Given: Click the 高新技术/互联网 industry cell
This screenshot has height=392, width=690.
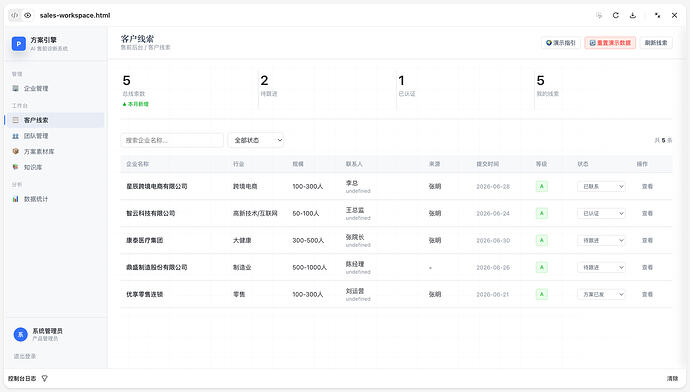Looking at the screenshot, I should pos(255,213).
